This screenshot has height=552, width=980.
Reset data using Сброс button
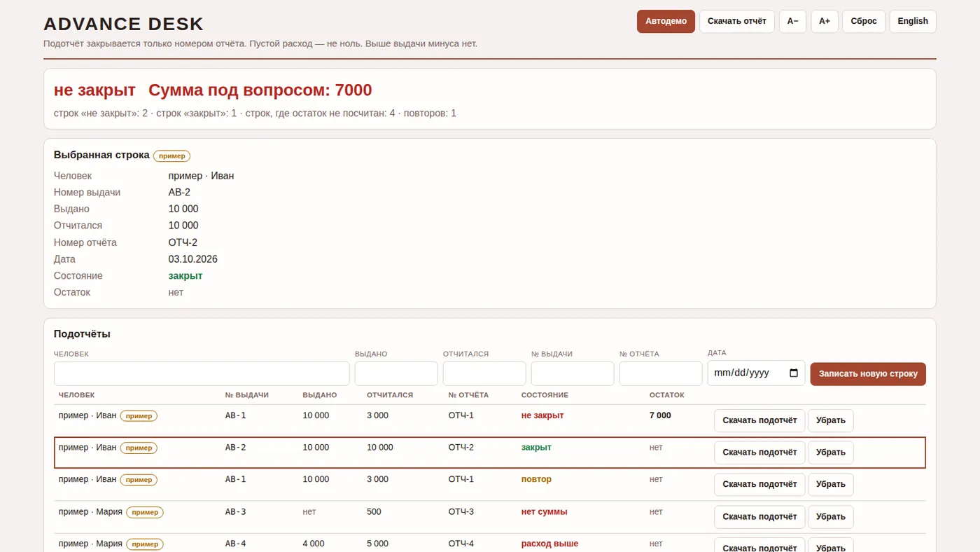pos(864,21)
